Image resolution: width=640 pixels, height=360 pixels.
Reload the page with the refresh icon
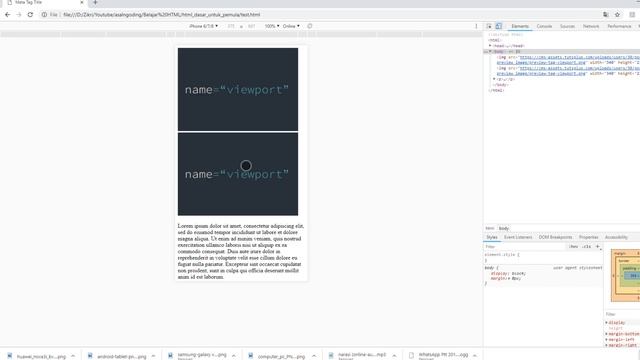click(30, 14)
